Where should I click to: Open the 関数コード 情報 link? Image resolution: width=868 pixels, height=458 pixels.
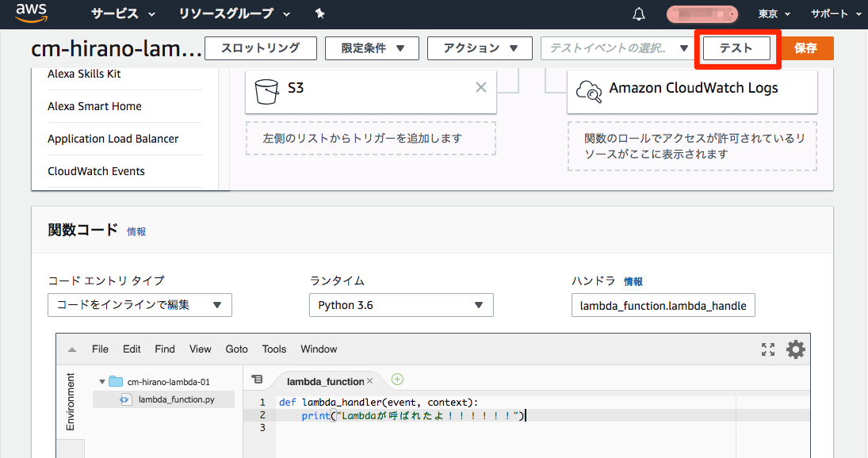136,231
